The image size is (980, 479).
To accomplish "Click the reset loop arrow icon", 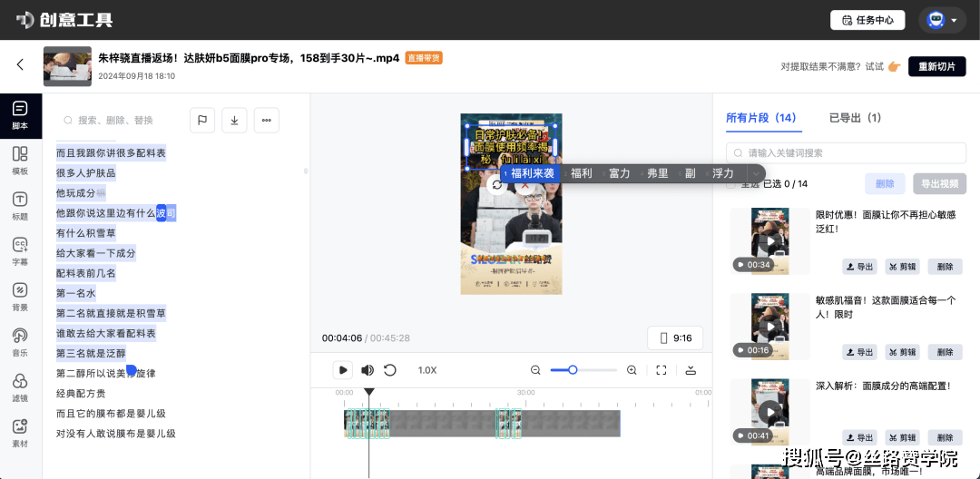I will click(x=390, y=370).
